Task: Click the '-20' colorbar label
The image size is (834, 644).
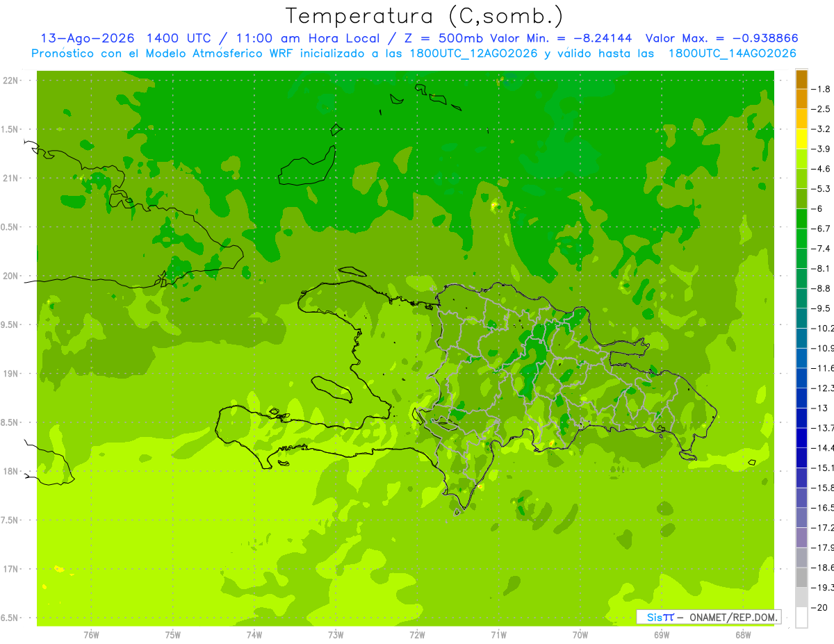Action: point(819,607)
